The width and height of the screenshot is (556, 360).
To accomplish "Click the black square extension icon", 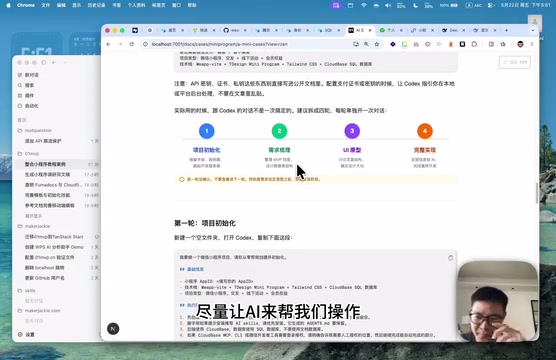I will pos(462,44).
